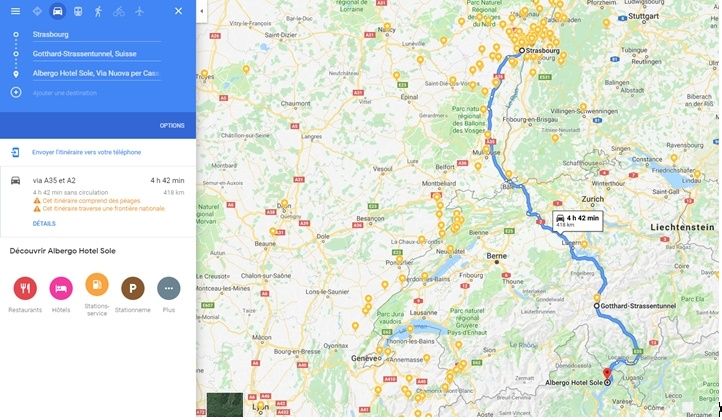Edit the Strasbourg starting point field

click(97, 35)
